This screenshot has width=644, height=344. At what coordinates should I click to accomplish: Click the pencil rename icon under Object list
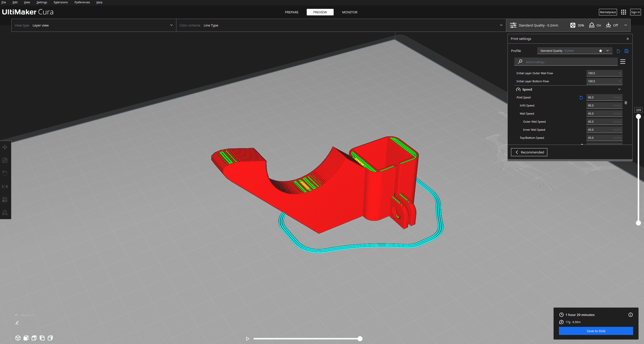coord(17,323)
